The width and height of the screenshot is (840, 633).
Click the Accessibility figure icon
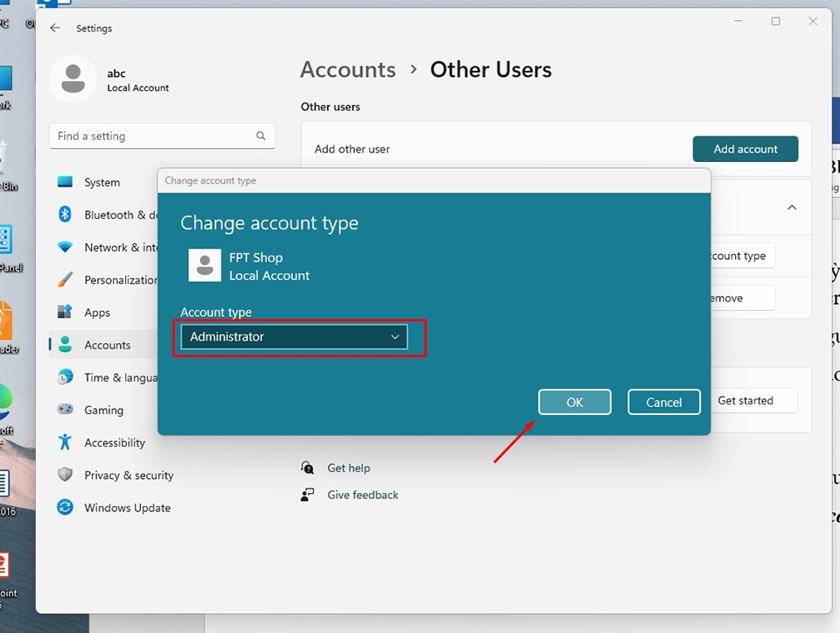[x=65, y=441]
